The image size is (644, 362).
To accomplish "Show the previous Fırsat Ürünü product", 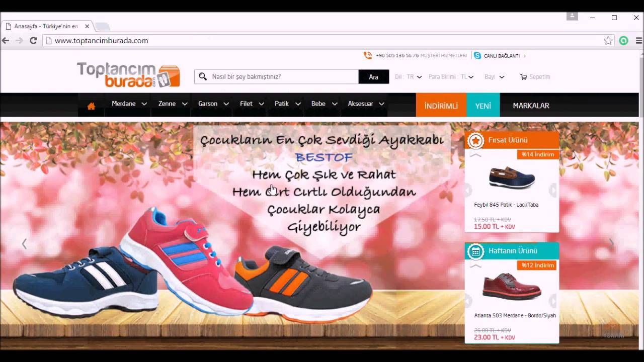I will (468, 190).
